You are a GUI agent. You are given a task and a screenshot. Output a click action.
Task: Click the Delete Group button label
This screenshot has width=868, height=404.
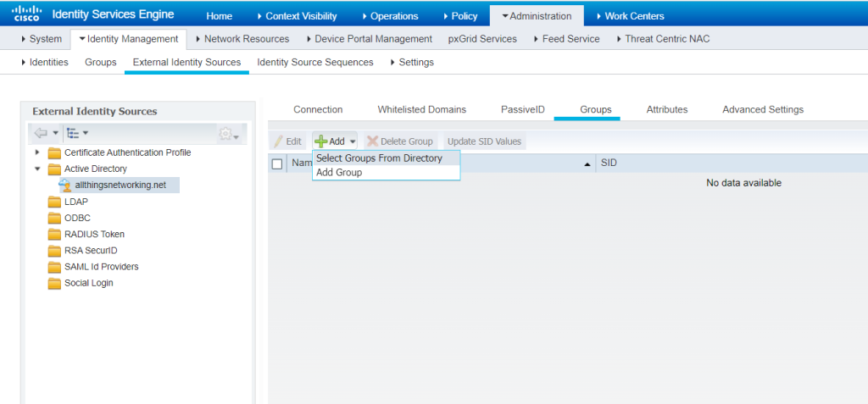(407, 141)
